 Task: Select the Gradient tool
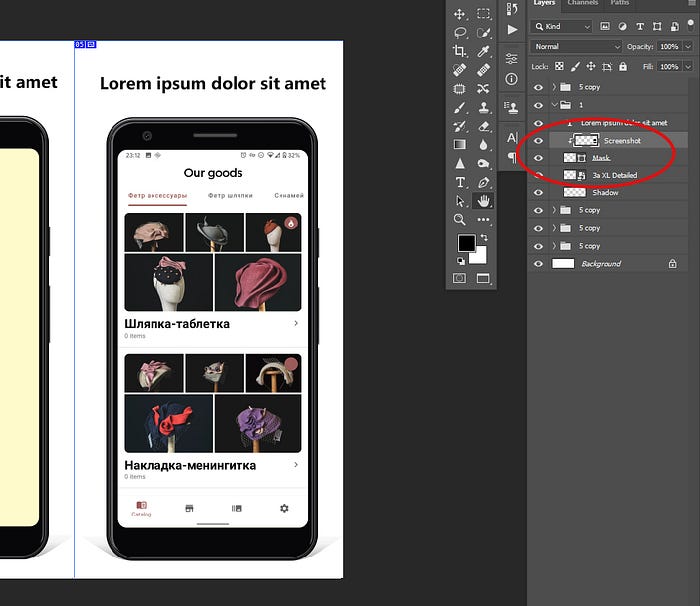[x=459, y=144]
